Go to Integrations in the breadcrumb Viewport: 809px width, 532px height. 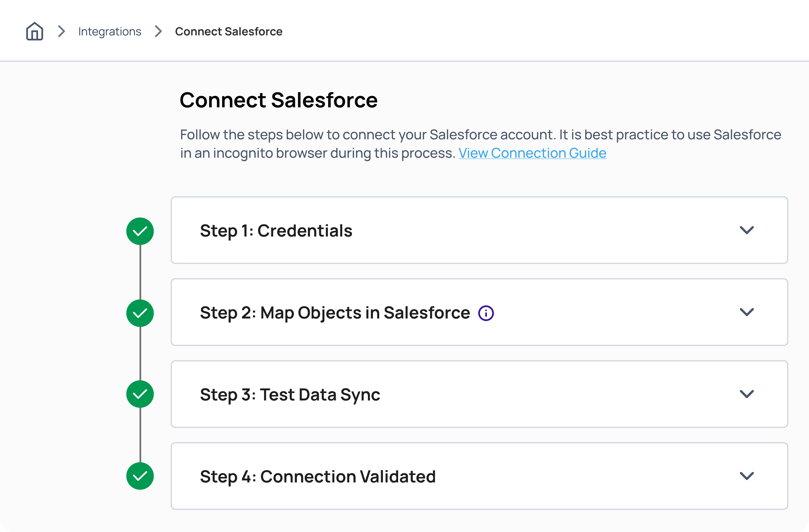(x=110, y=32)
